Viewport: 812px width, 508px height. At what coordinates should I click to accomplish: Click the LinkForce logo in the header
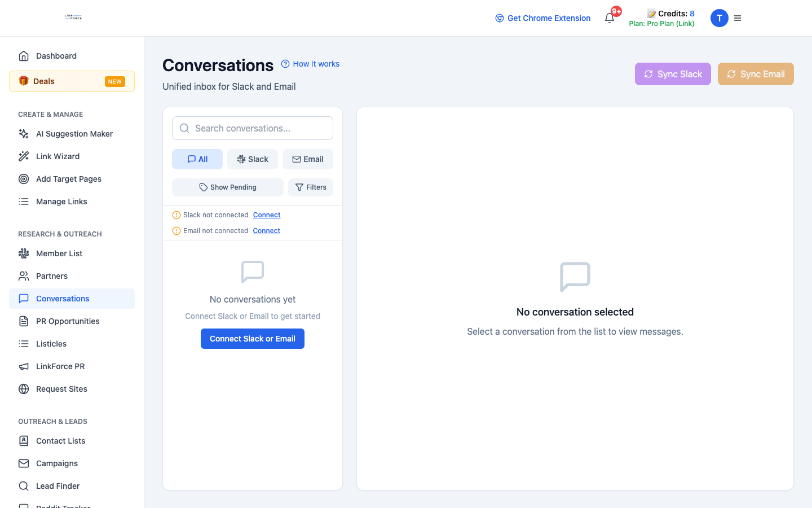73,17
